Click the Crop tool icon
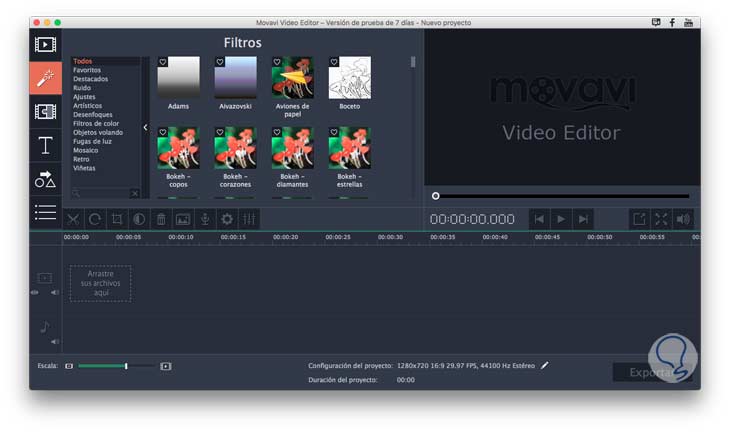The width and height of the screenshot is (730, 432). [117, 219]
